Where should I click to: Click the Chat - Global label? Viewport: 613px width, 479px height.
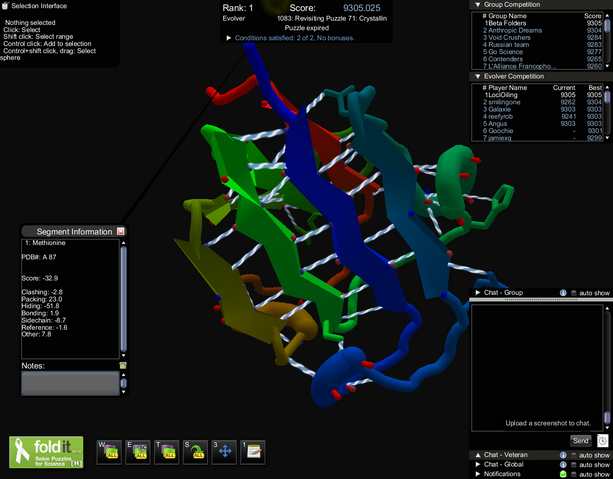(504, 465)
